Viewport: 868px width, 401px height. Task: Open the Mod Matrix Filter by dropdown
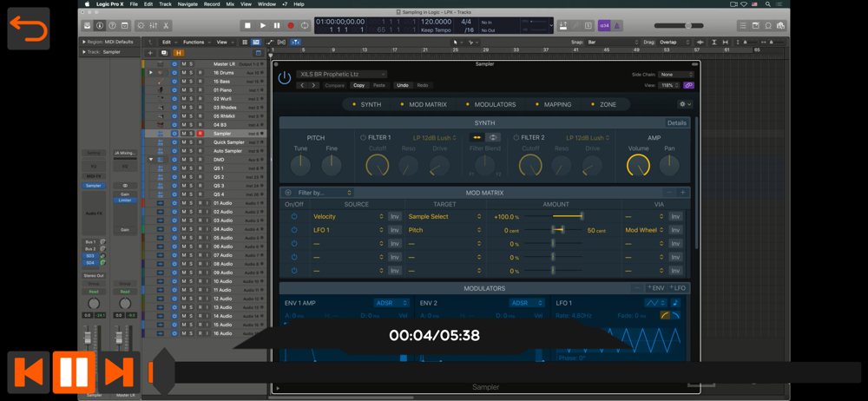coord(324,193)
